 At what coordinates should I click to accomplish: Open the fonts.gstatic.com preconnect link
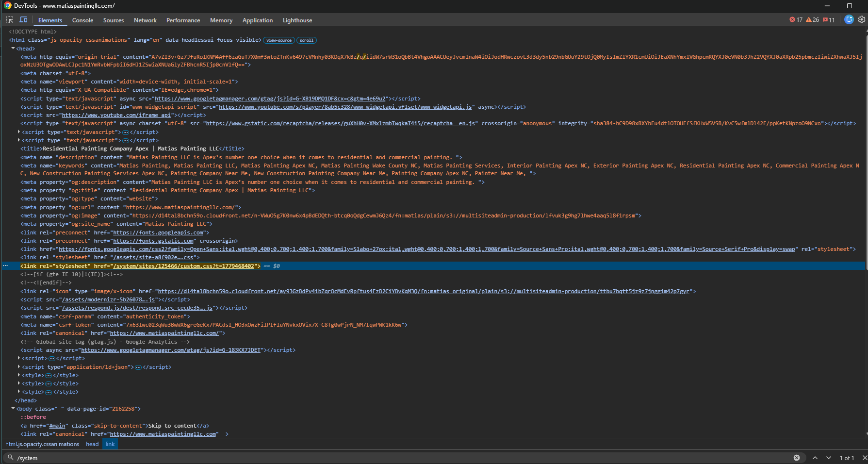point(153,241)
